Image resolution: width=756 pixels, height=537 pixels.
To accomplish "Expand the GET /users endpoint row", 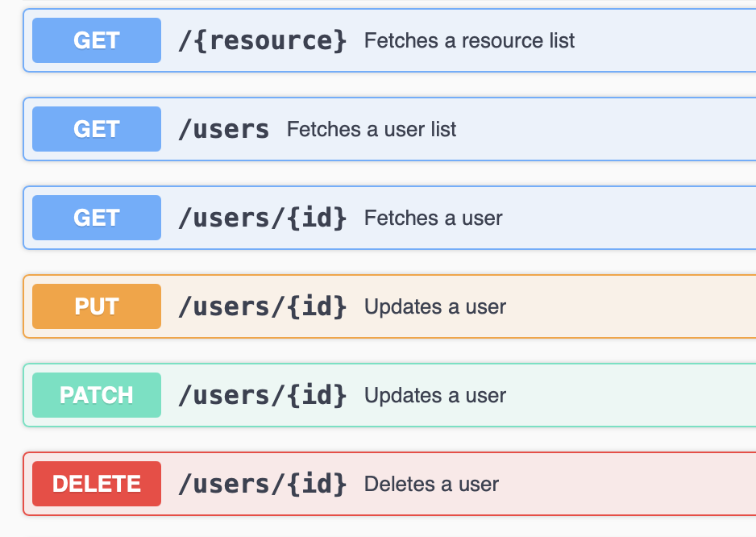I will click(484, 129).
